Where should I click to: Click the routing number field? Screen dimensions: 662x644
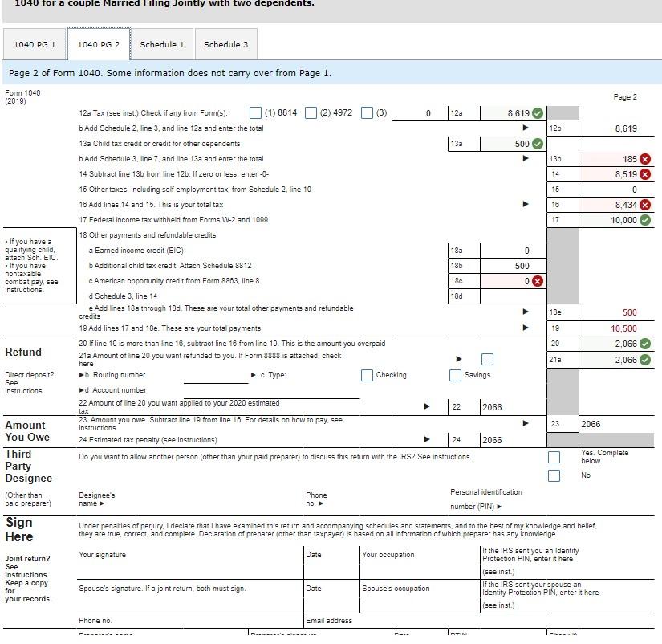216,376
